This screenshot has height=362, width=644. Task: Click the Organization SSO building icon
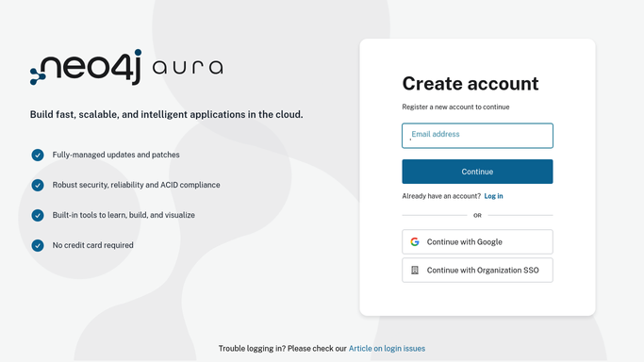pyautogui.click(x=415, y=270)
